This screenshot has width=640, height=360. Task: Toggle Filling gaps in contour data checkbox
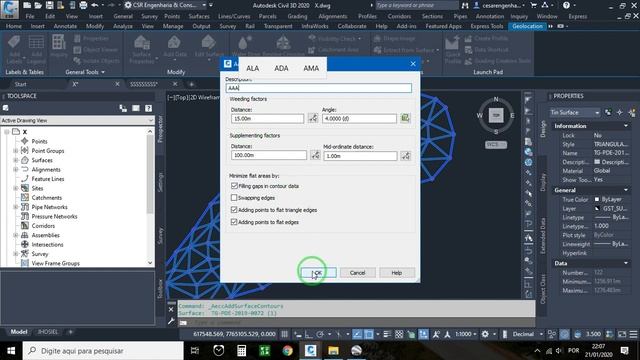234,186
